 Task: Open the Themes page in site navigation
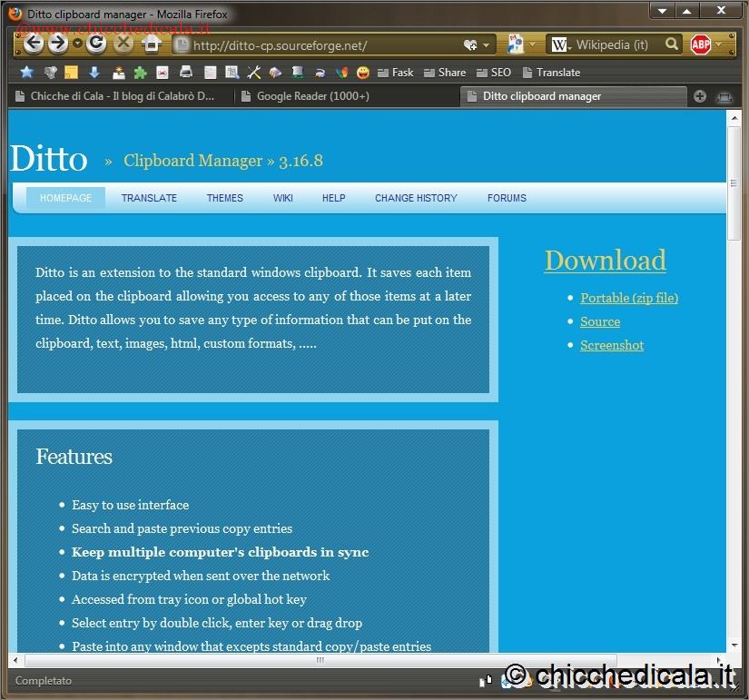[x=224, y=198]
